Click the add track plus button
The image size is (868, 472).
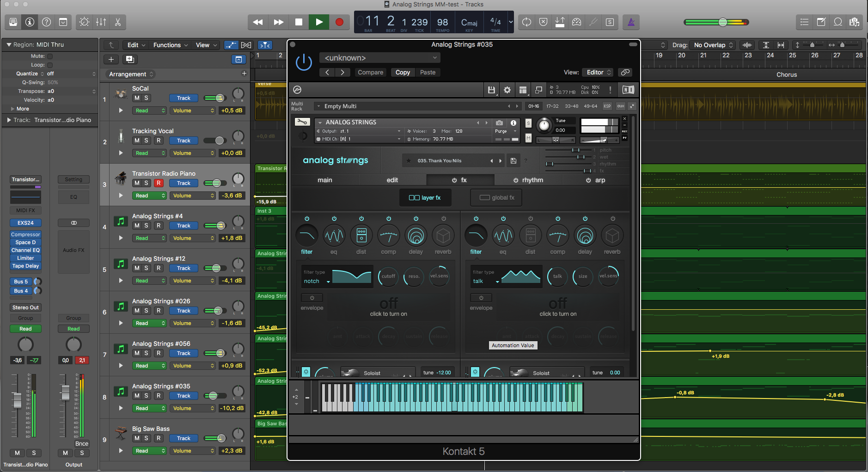coord(111,59)
